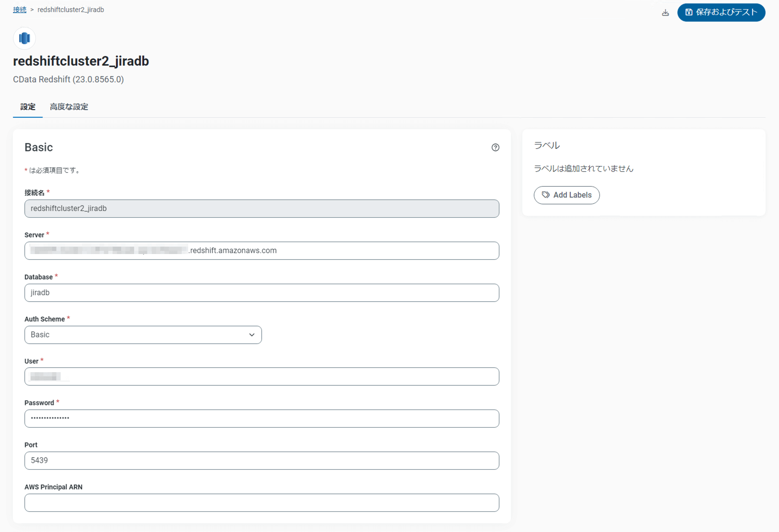Click the redshiftcluster2_jiradb breadcrumb text

pyautogui.click(x=70, y=10)
